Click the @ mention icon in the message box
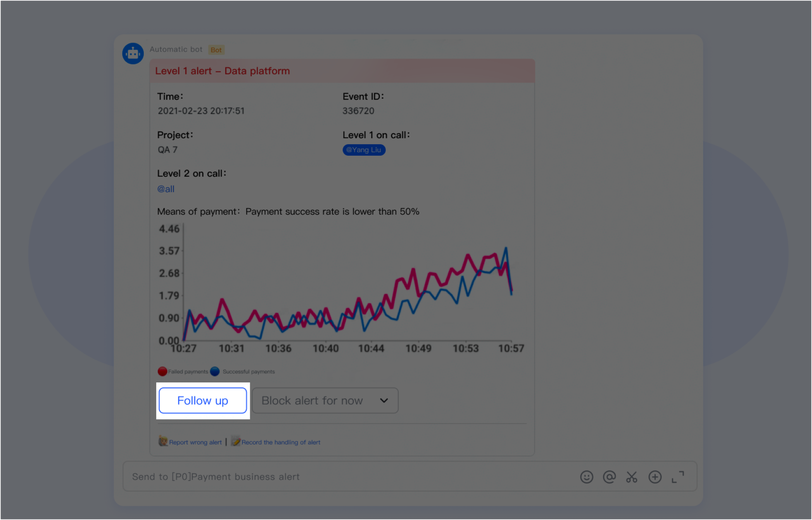Viewport: 812px width, 520px height. (x=609, y=477)
